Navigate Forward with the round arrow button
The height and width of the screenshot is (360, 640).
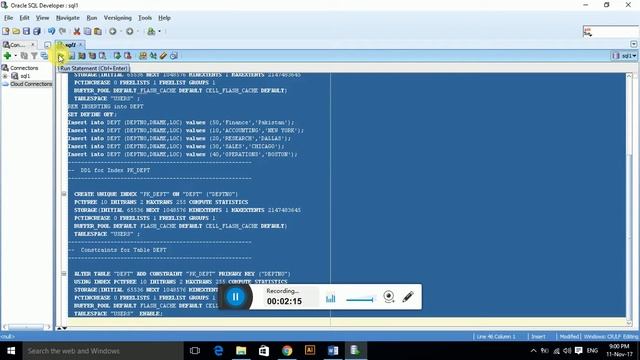129,31
